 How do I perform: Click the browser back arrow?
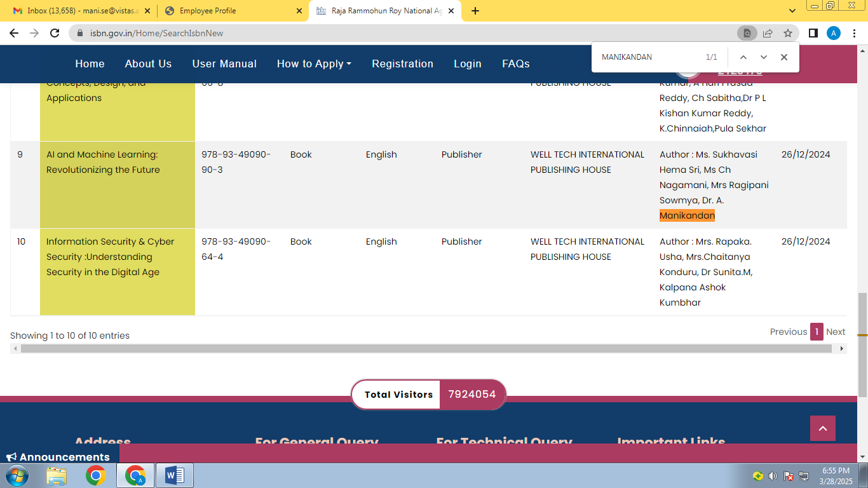(x=14, y=33)
